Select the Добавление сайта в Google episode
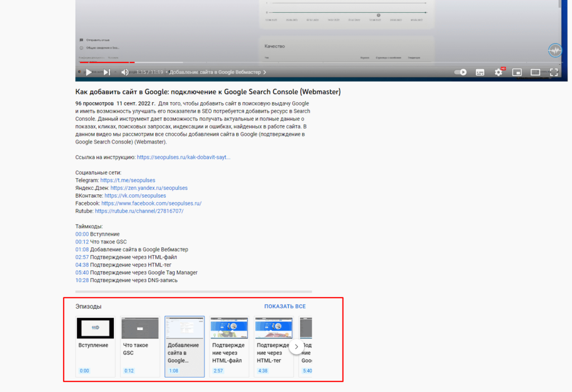Viewport: 572px width, 392px height. (x=184, y=346)
